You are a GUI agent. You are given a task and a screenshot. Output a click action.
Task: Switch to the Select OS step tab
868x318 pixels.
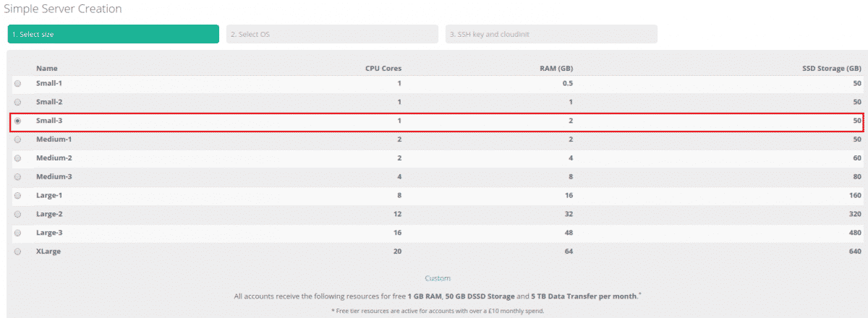[332, 34]
